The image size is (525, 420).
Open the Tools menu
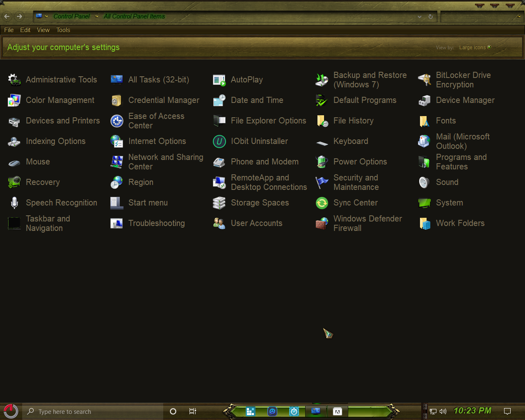[x=63, y=30]
